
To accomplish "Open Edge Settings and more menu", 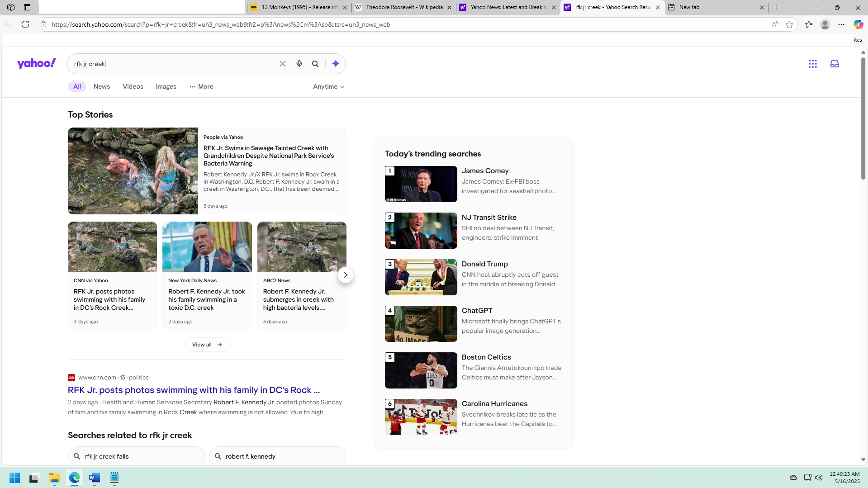I will click(841, 24).
